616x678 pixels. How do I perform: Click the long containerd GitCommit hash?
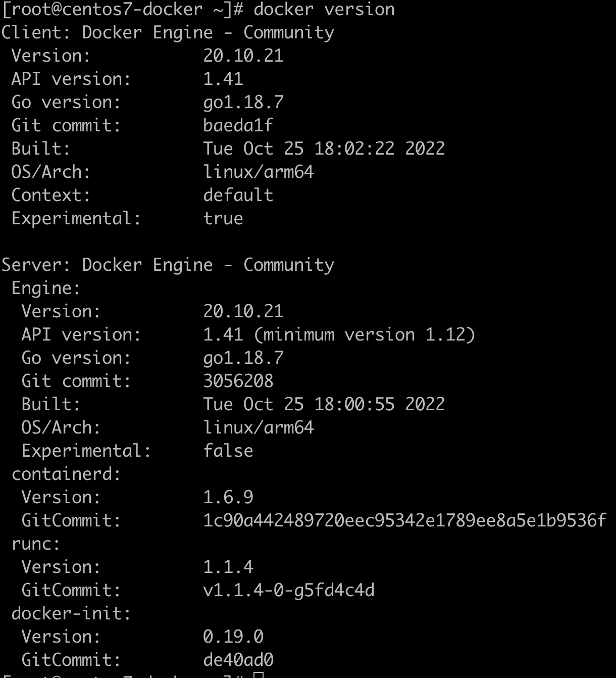(405, 520)
